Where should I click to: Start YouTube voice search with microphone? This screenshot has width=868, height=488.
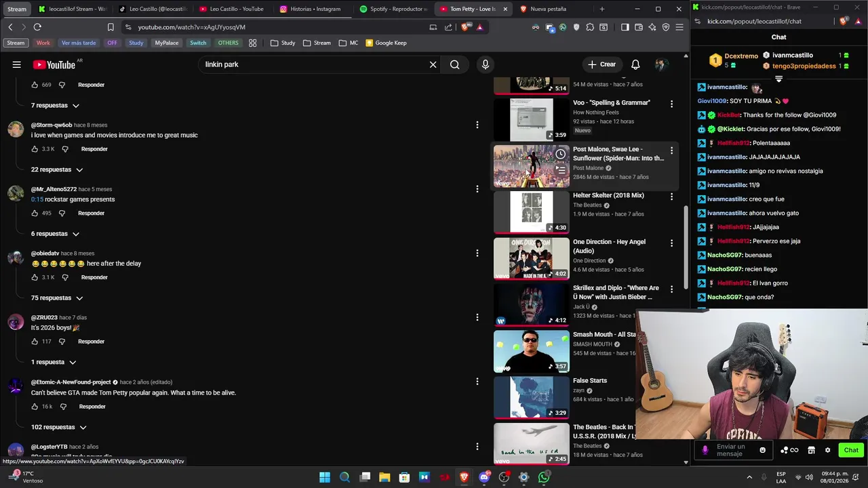tap(485, 64)
